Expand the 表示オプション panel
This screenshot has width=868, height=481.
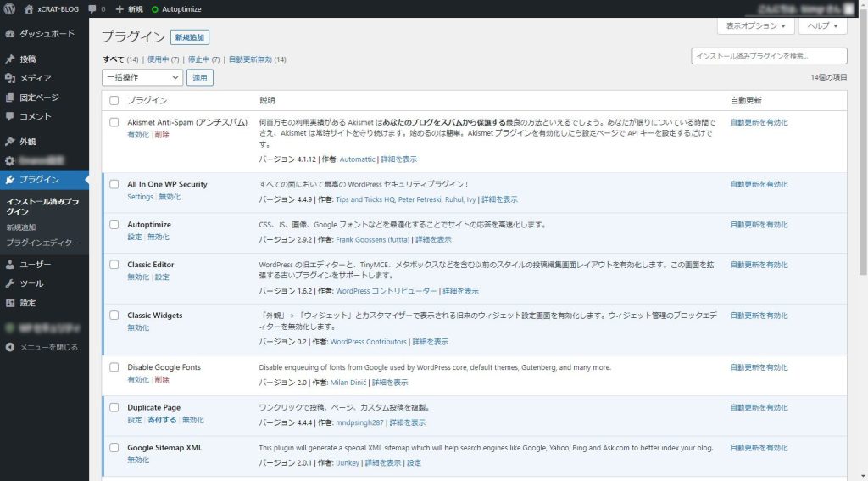[x=755, y=26]
